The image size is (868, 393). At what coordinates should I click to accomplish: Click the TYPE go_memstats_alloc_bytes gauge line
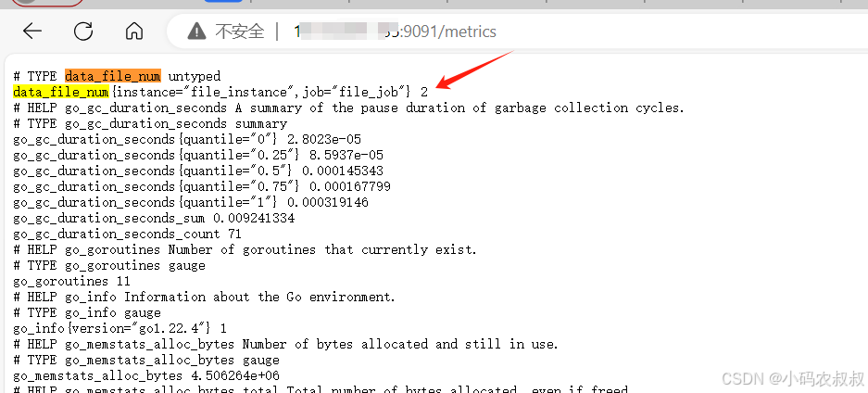pos(146,360)
